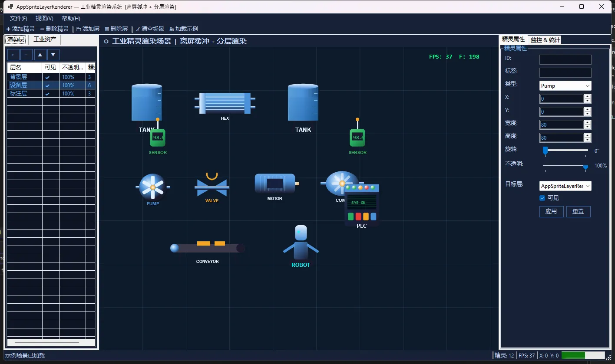The height and width of the screenshot is (364, 615).
Task: Click the CONVEYOR belt sprite
Action: 207,248
